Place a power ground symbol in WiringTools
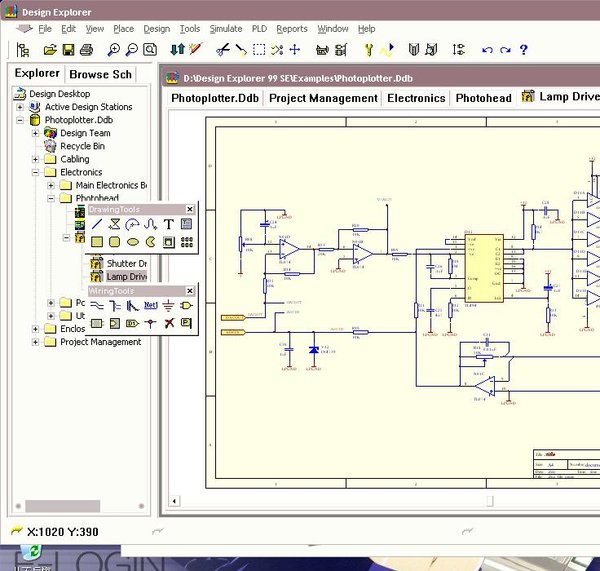Screen dimensions: 600x571 tap(168, 305)
